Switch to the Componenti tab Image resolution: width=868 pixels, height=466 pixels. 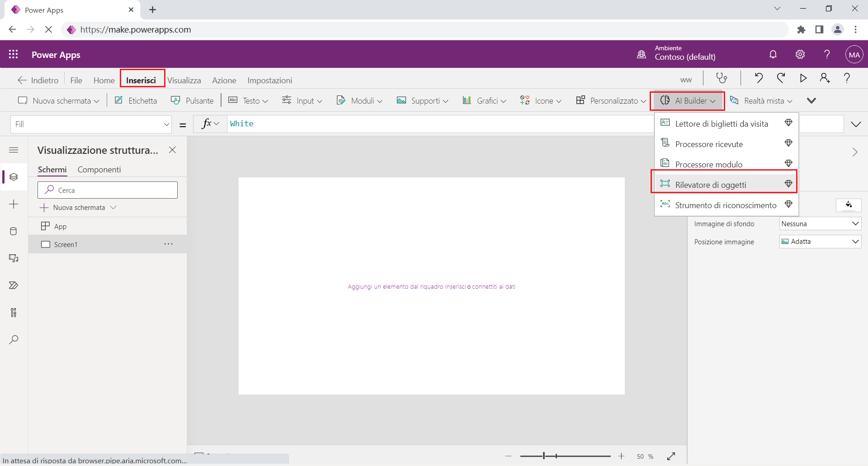click(x=99, y=170)
